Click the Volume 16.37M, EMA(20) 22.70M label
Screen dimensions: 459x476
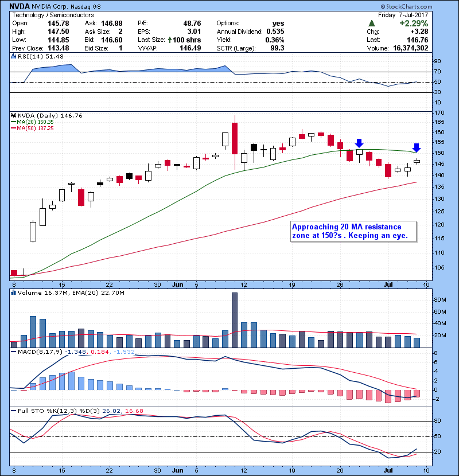pos(71,293)
